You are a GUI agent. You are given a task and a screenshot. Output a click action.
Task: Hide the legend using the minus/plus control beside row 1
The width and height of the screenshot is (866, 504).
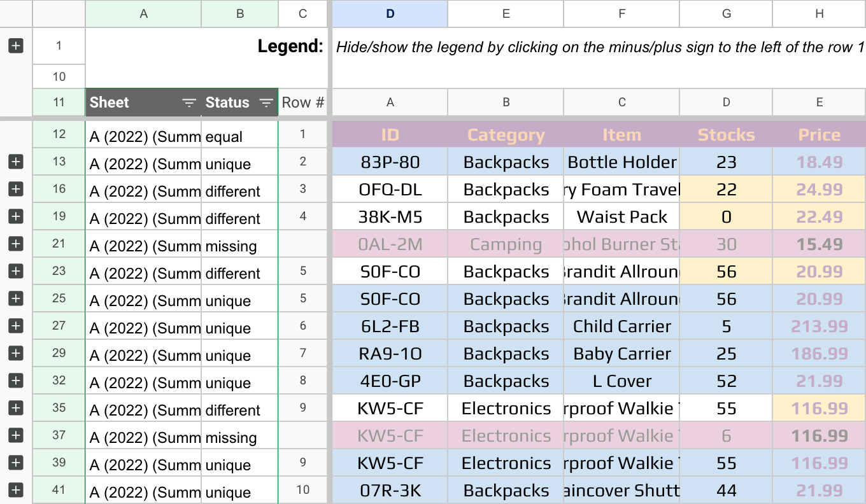15,45
